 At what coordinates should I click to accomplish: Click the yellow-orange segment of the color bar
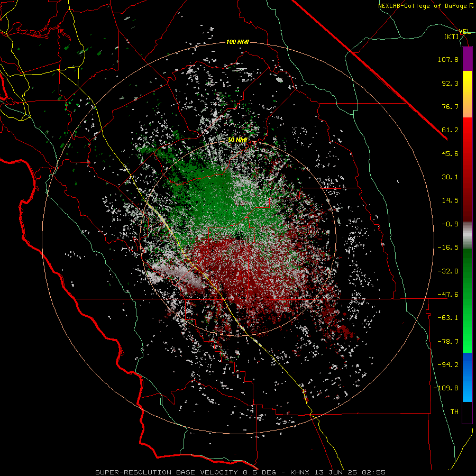467,94
